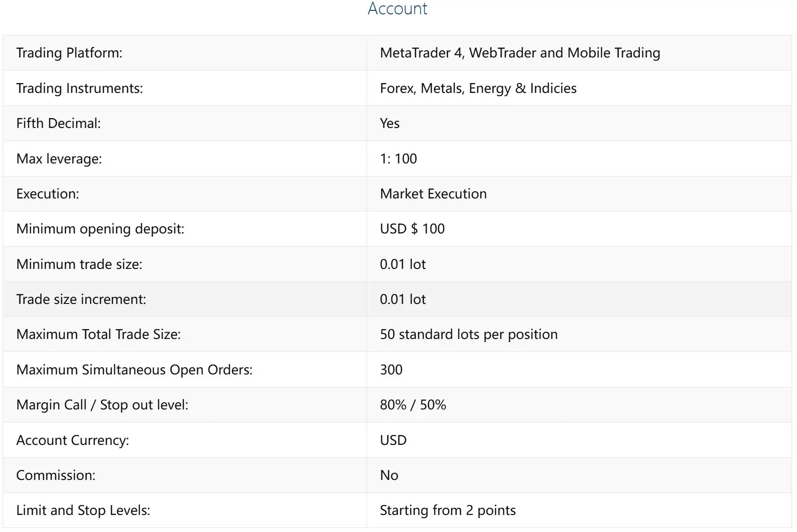Select the MetaTrader 4, WebTrader and Mobile Trading text
This screenshot has width=797, height=532.
520,53
